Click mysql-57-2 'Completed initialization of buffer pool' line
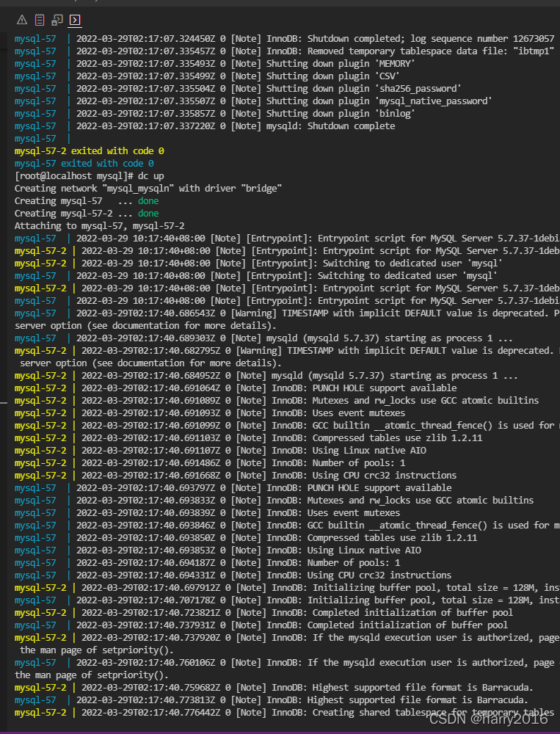560x734 pixels. 263,613
